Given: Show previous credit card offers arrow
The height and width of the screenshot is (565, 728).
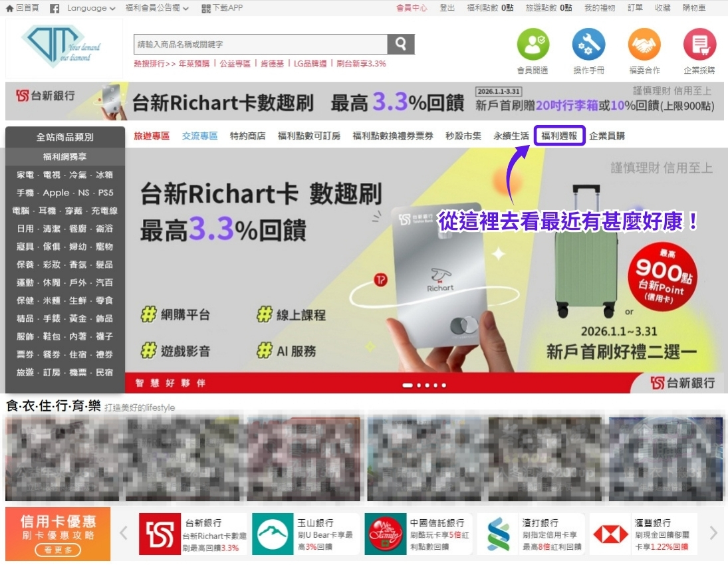Looking at the screenshot, I should coord(124,533).
